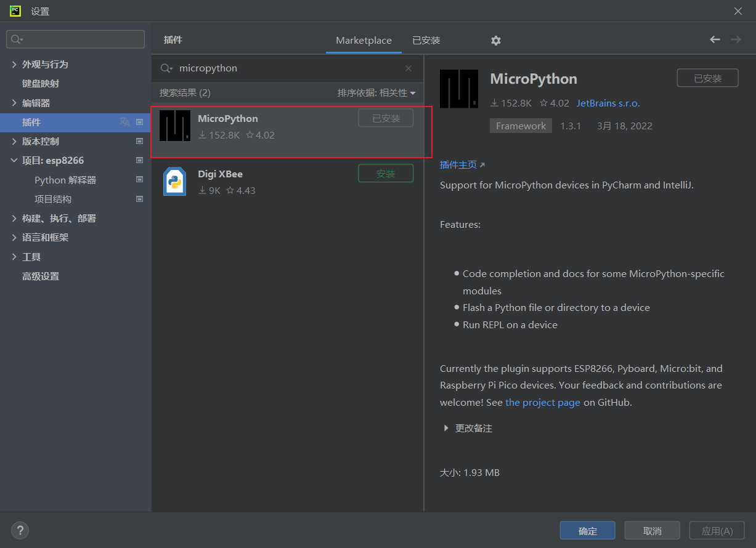Image resolution: width=756 pixels, height=548 pixels.
Task: Focus the plugin search field with micropython
Action: (x=287, y=68)
